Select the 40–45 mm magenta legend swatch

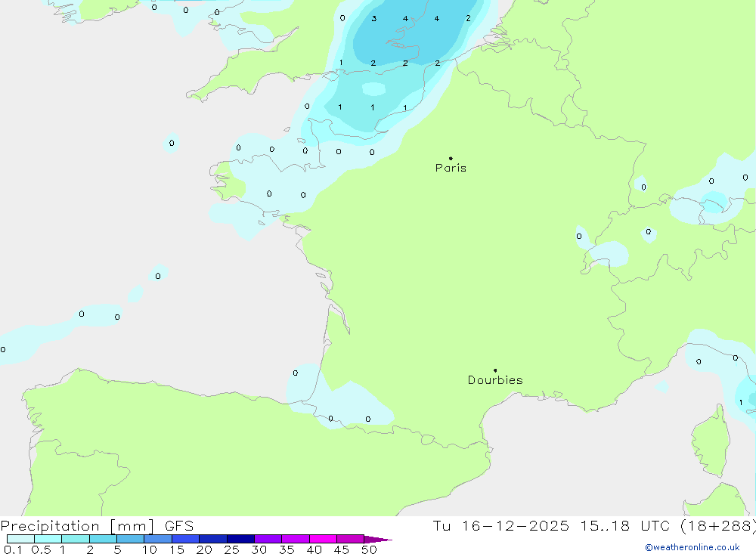click(x=323, y=539)
